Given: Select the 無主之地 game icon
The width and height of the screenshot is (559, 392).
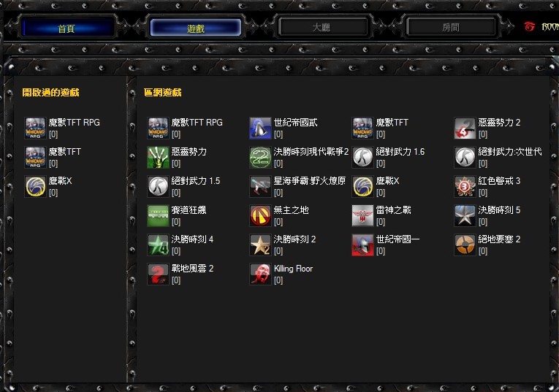Looking at the screenshot, I should click(260, 215).
